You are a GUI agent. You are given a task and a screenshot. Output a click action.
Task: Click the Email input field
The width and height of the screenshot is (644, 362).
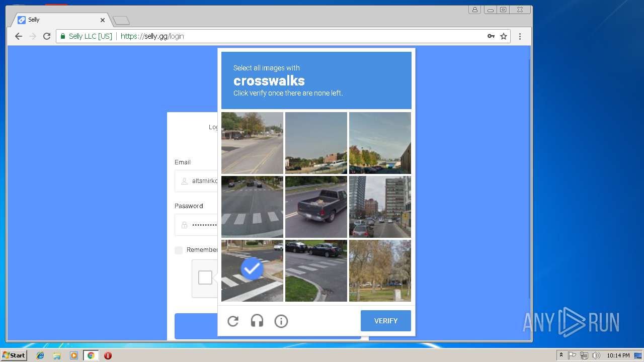[x=196, y=181]
